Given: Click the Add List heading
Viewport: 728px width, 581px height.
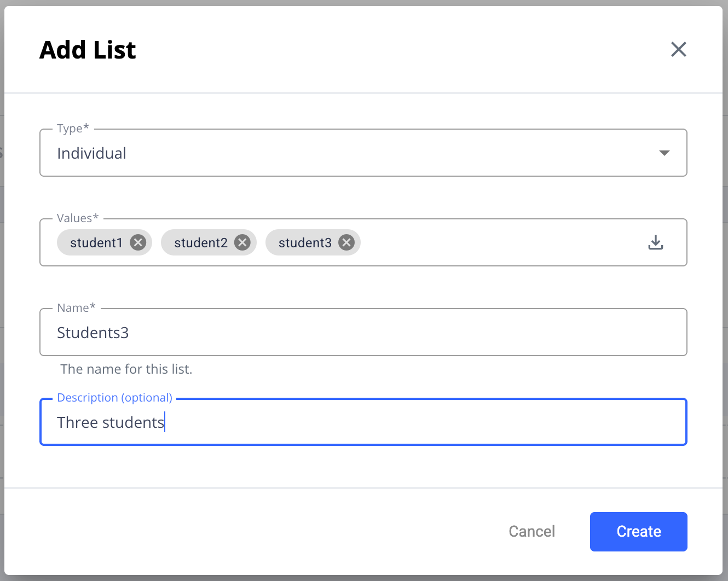Looking at the screenshot, I should pos(88,50).
